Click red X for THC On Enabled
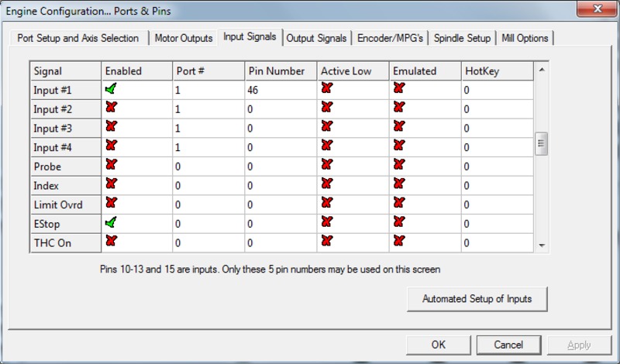Screen dimensions: 620x364 [x=111, y=242]
